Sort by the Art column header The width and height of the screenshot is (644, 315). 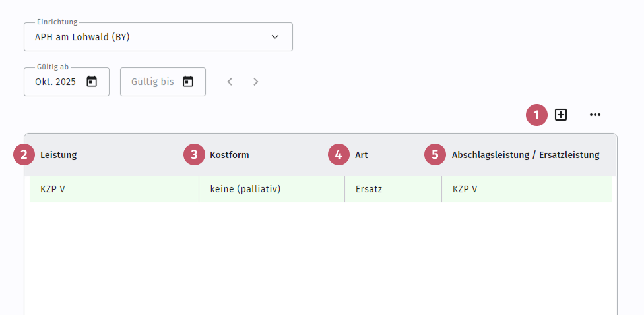coord(362,155)
